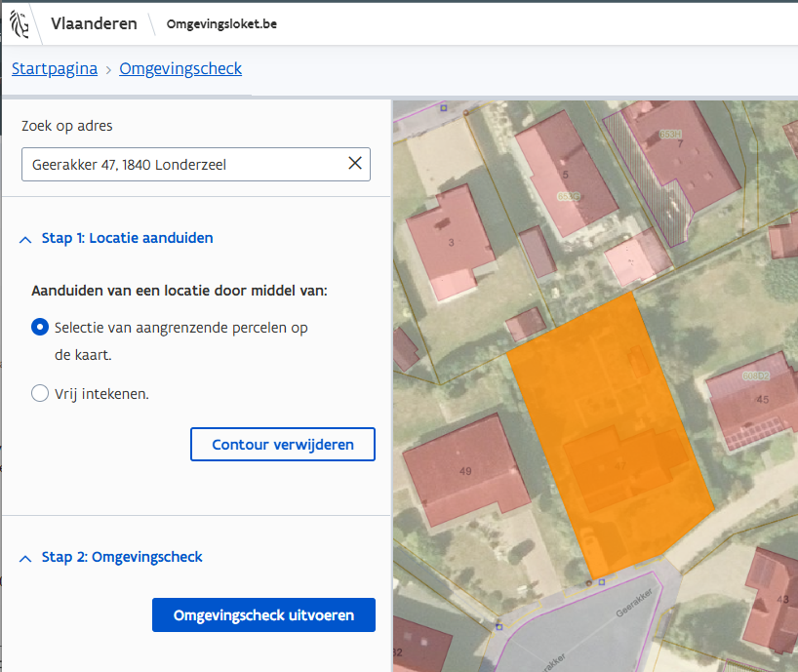Image resolution: width=798 pixels, height=672 pixels.
Task: Open the Startpagina breadcrumb link
Action: [54, 69]
